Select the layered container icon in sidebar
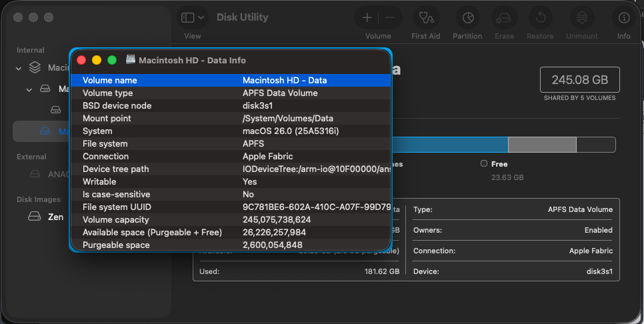The width and height of the screenshot is (644, 324). (x=35, y=67)
